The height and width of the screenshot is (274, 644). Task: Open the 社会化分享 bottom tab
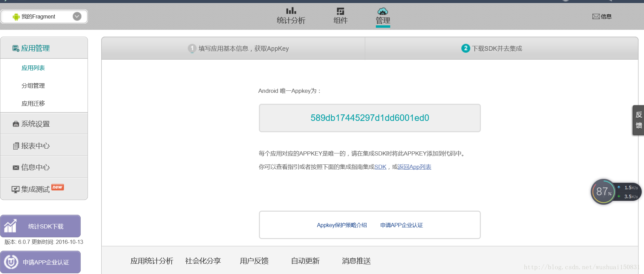pos(203,261)
